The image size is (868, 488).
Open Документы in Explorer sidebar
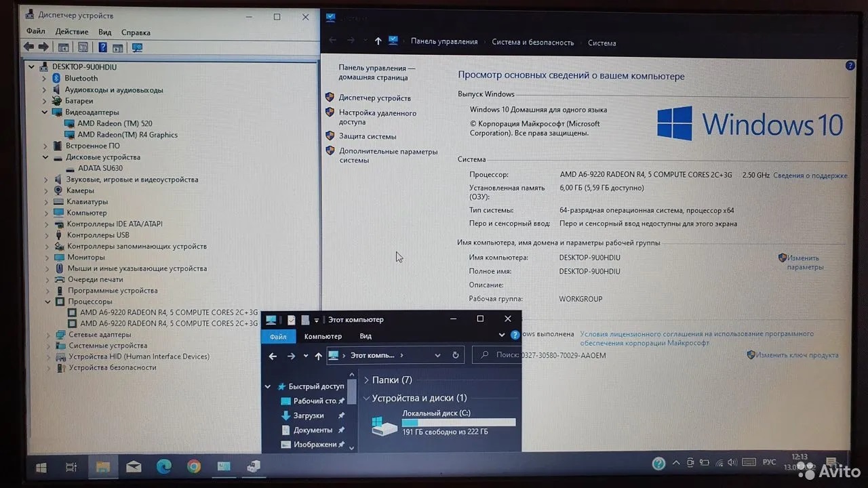(x=313, y=430)
